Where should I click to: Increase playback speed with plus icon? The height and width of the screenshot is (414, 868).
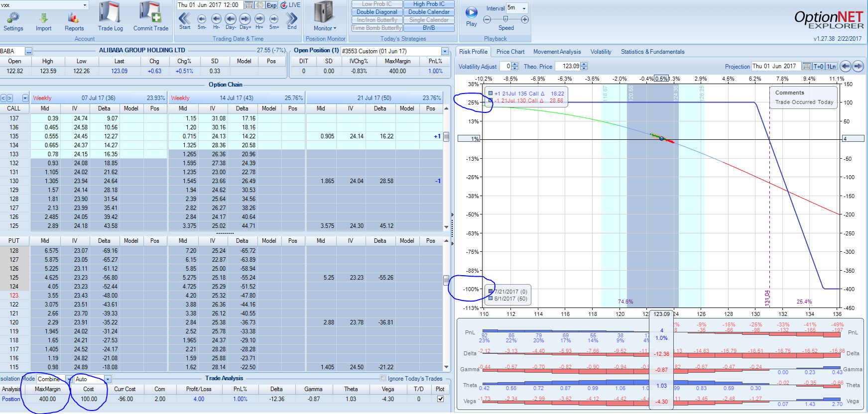[525, 19]
